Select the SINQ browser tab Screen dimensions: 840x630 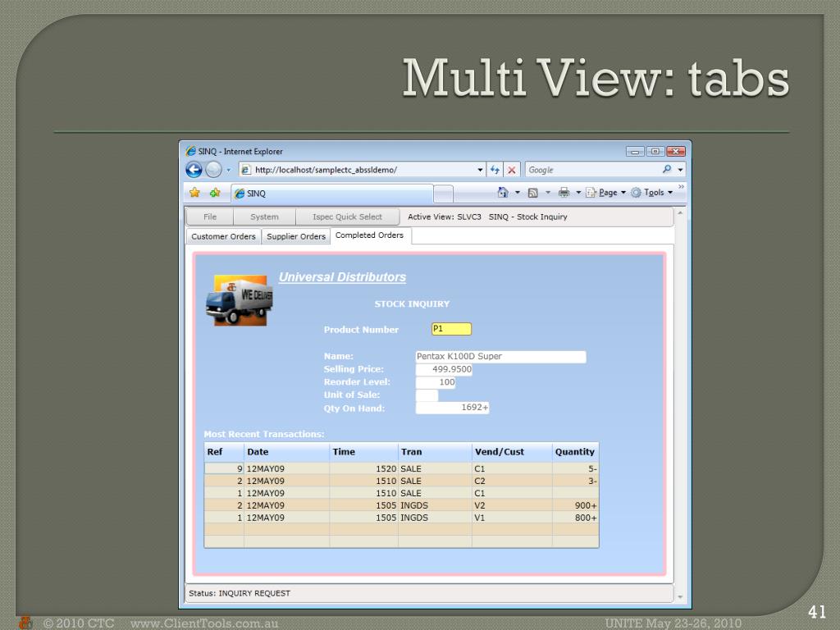tap(332, 194)
